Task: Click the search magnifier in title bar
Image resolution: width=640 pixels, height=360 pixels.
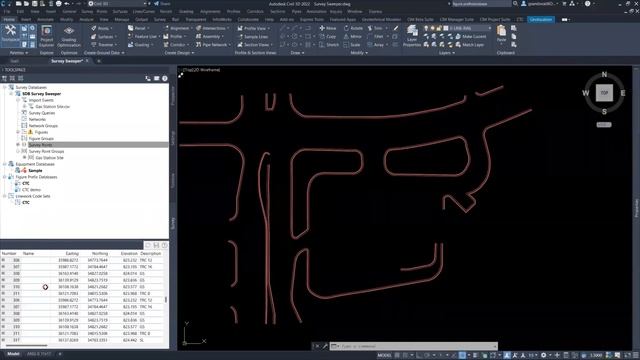Action: (516, 4)
